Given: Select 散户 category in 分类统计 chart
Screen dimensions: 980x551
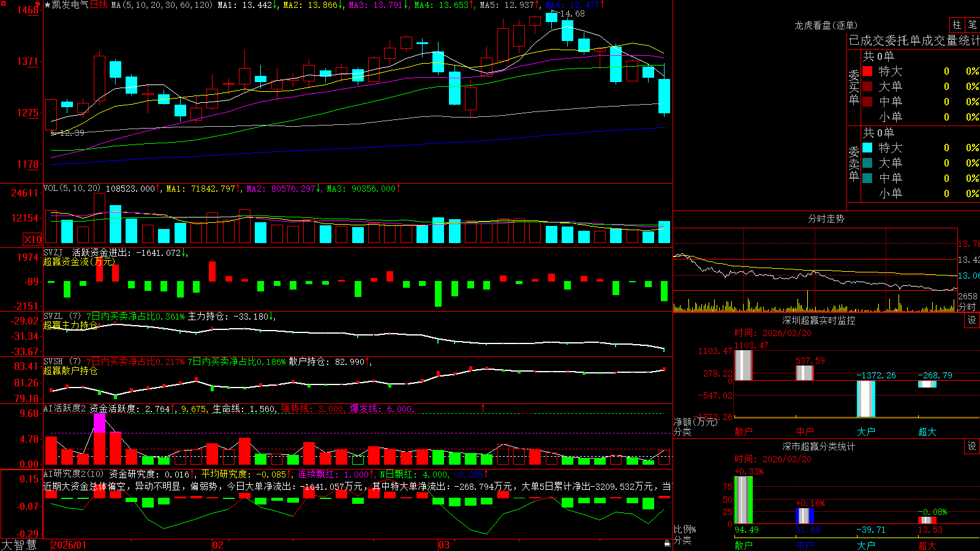Looking at the screenshot, I should 744,545.
